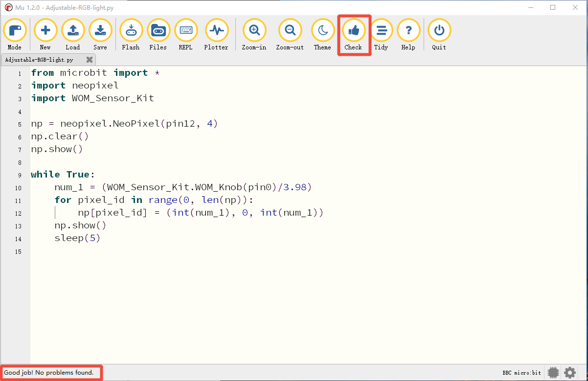Select the Adjustable-RGB-light.py tab
Viewport: 588px width, 381px height.
[48, 60]
